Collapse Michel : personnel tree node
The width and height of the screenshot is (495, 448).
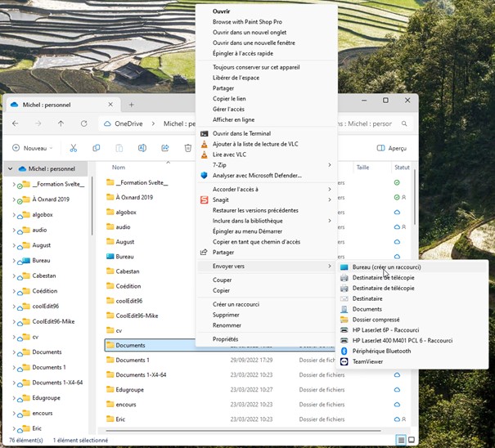pos(10,168)
